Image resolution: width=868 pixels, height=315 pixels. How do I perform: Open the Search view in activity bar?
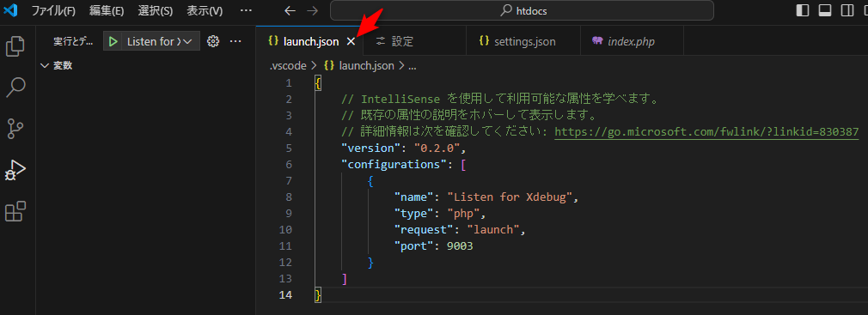point(15,88)
